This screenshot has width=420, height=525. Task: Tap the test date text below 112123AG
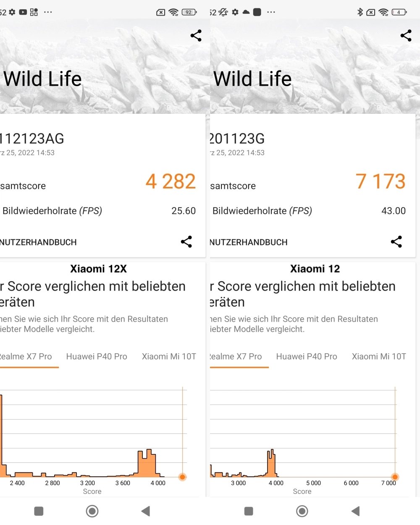27,153
